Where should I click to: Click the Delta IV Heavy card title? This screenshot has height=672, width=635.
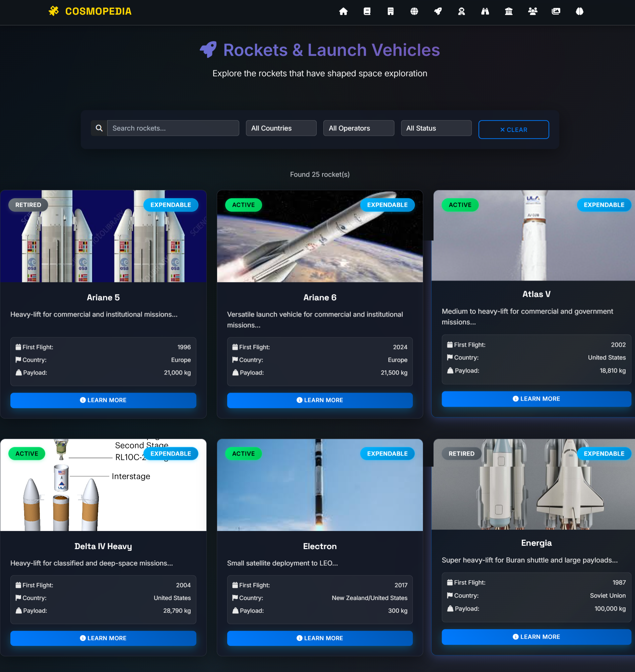pyautogui.click(x=103, y=546)
